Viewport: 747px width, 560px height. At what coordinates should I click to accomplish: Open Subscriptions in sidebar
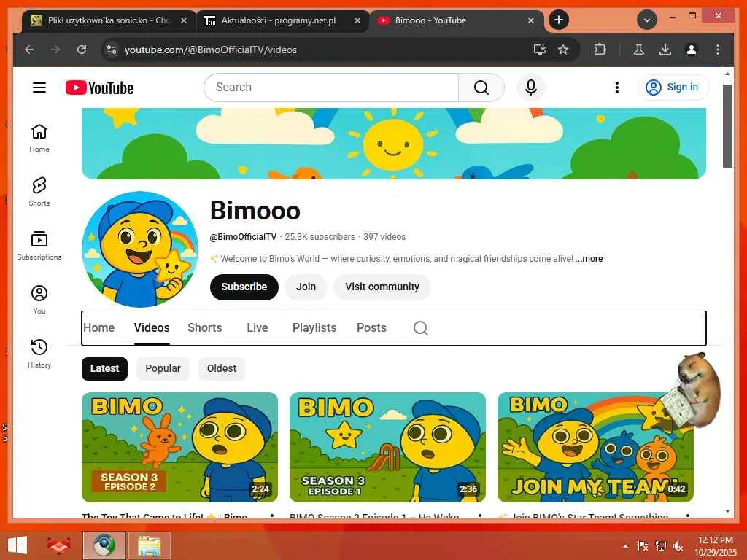click(x=39, y=246)
